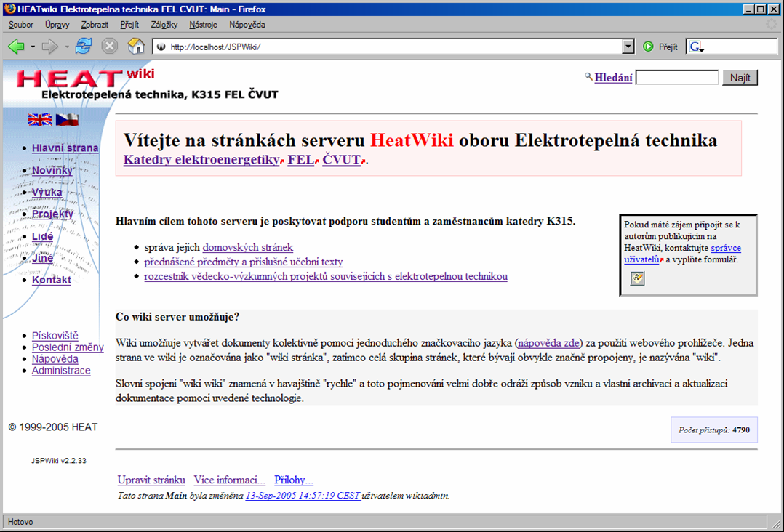Click the '© 1999-2005 HEAT' copyright text
This screenshot has width=784, height=532.
coord(53,427)
